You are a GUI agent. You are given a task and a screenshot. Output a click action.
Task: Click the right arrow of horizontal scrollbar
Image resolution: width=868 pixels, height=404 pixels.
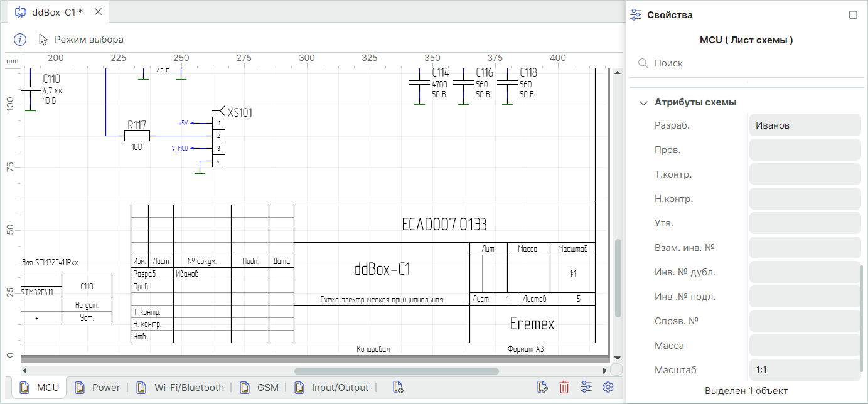(x=604, y=371)
